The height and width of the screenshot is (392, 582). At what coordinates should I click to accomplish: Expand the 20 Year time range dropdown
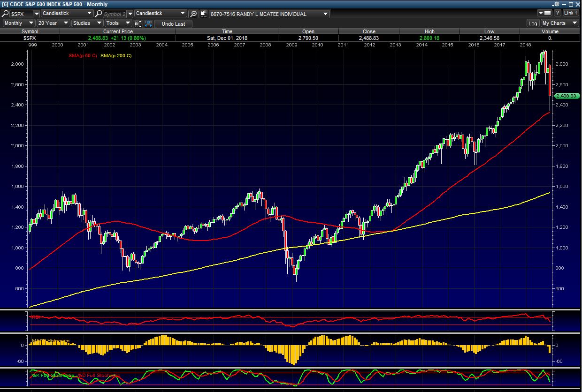(53, 23)
